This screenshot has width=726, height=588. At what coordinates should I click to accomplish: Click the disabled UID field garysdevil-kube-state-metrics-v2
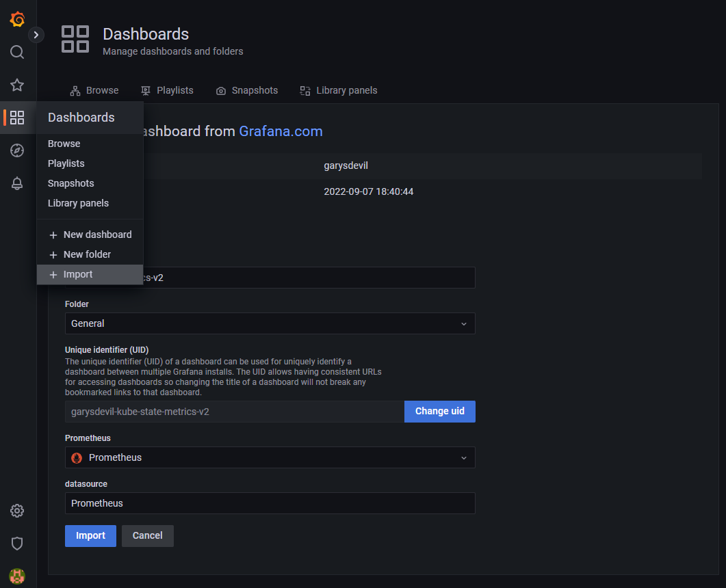[235, 412]
